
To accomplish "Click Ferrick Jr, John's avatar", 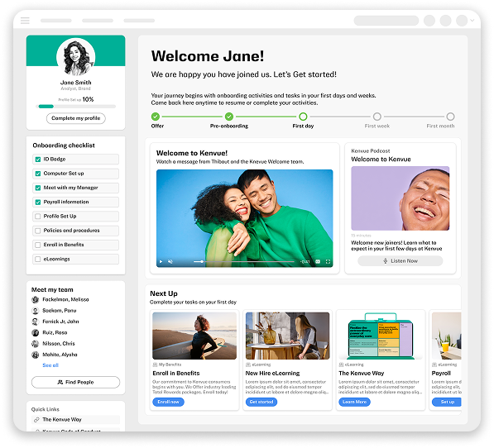I will [x=36, y=322].
